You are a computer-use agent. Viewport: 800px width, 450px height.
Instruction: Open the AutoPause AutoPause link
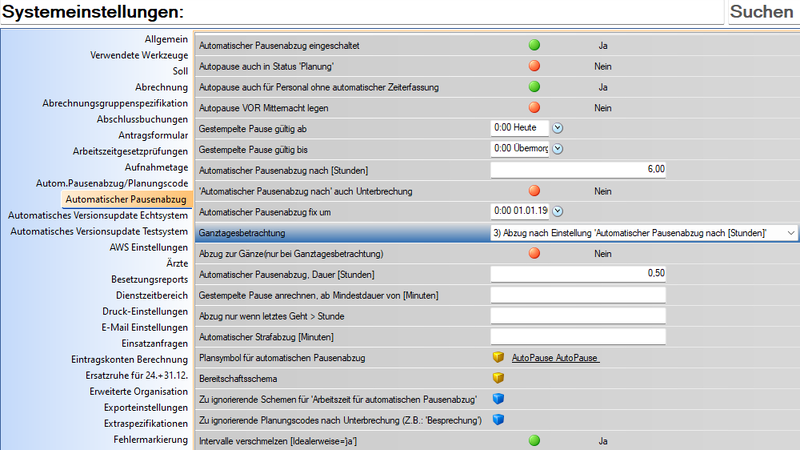pyautogui.click(x=555, y=357)
